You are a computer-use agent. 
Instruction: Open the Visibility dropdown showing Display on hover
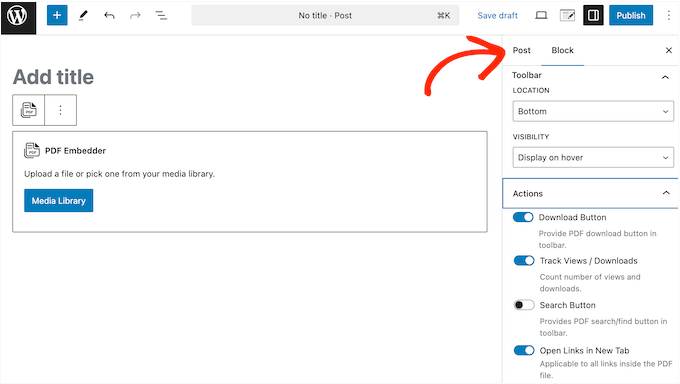(x=593, y=158)
